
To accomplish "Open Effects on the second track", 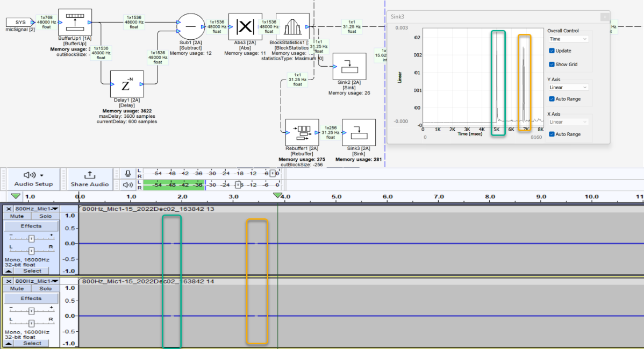I will pyautogui.click(x=31, y=298).
